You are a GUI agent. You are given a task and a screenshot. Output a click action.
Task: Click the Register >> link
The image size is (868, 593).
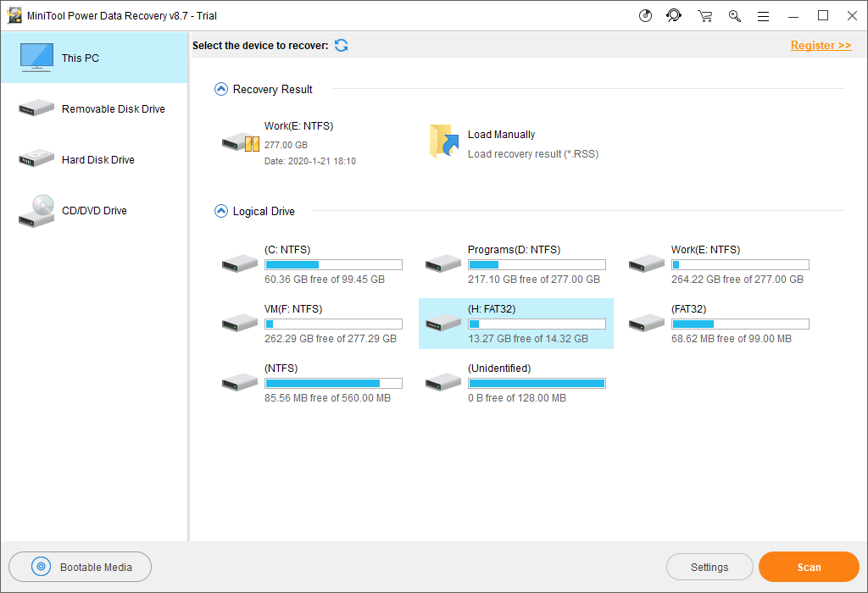click(x=821, y=46)
